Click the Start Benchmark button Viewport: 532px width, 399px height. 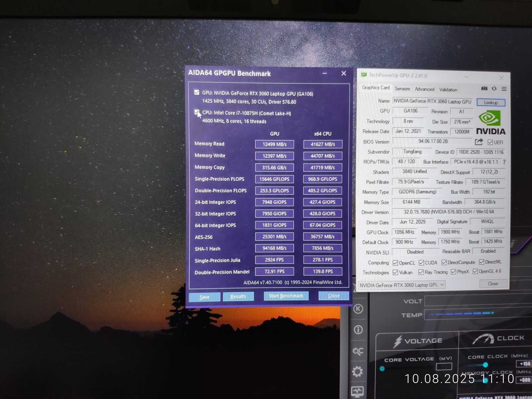[x=286, y=296]
